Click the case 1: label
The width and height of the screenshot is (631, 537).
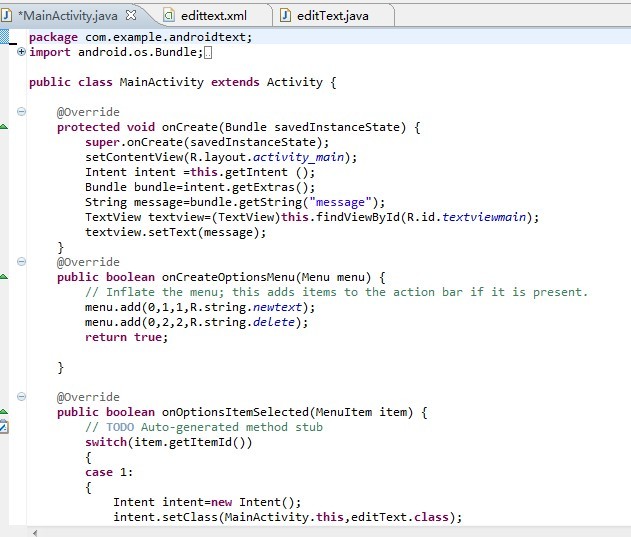(x=109, y=472)
